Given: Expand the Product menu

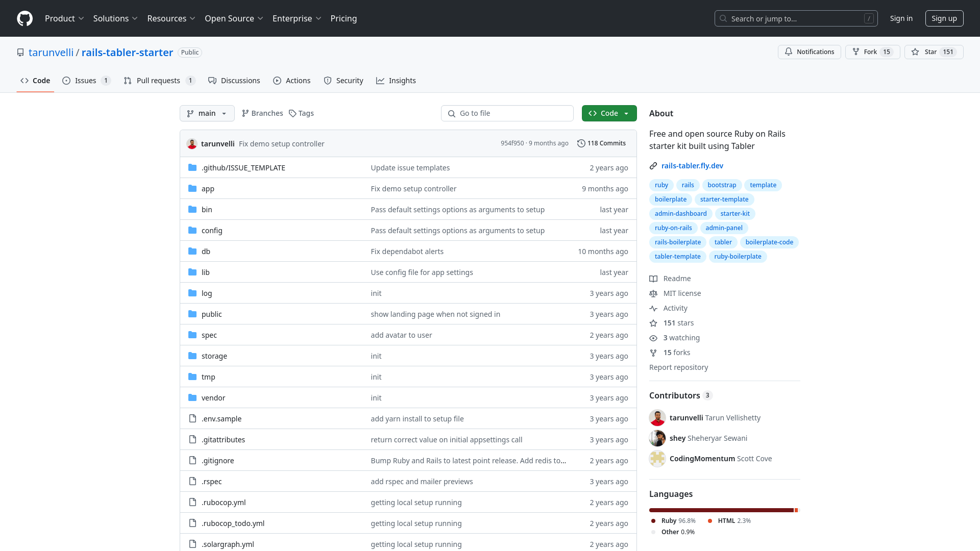Looking at the screenshot, I should [x=64, y=18].
